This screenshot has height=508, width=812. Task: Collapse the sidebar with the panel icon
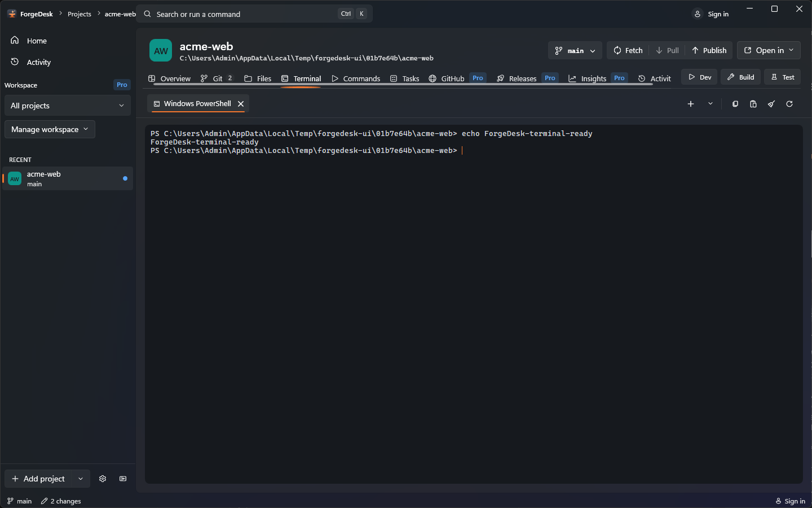[x=123, y=479]
